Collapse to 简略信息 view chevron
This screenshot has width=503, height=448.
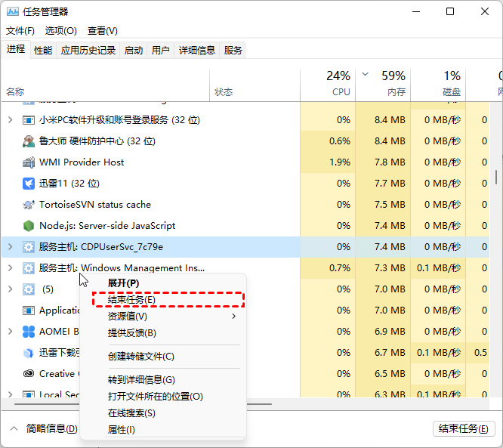14,429
